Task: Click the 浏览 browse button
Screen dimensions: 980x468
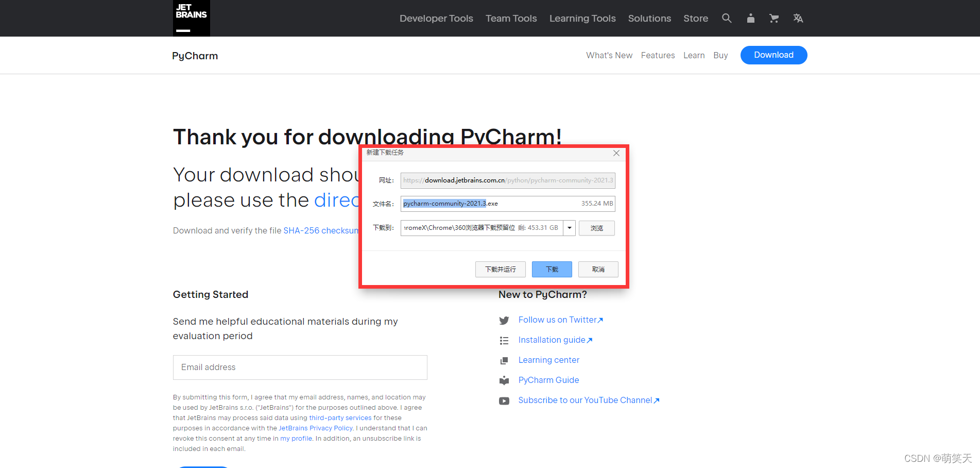Action: (x=596, y=228)
